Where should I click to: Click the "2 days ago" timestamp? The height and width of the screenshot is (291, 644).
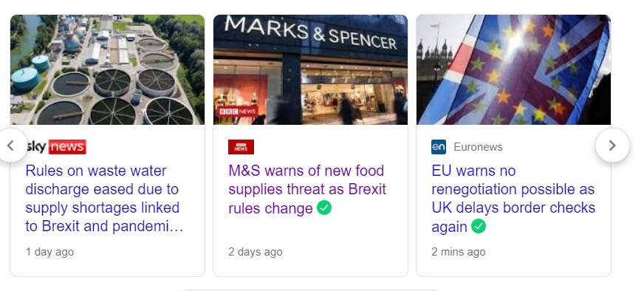coord(256,252)
